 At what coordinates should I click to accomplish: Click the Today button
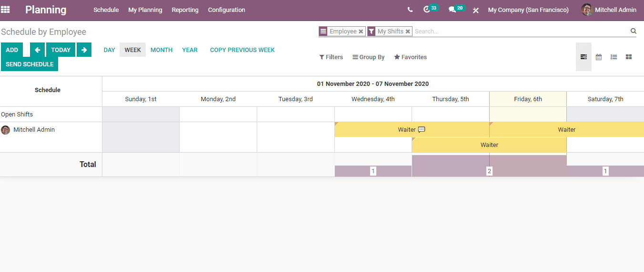(61, 50)
